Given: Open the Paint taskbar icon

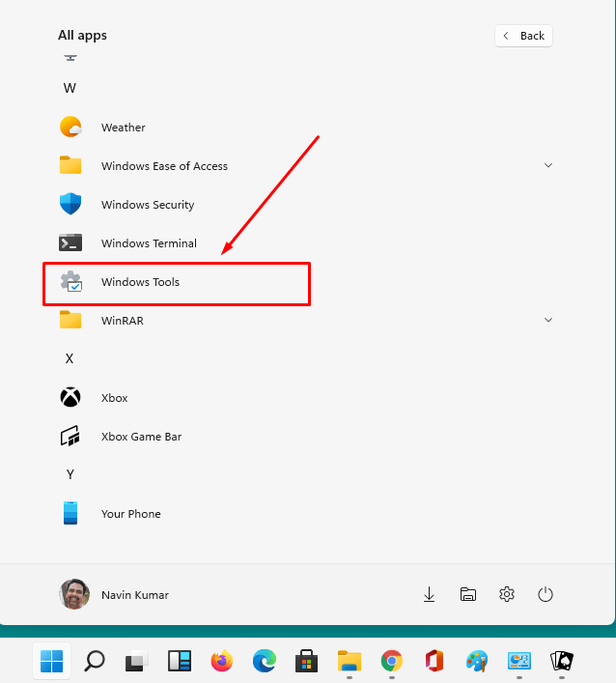Looking at the screenshot, I should coord(477,661).
